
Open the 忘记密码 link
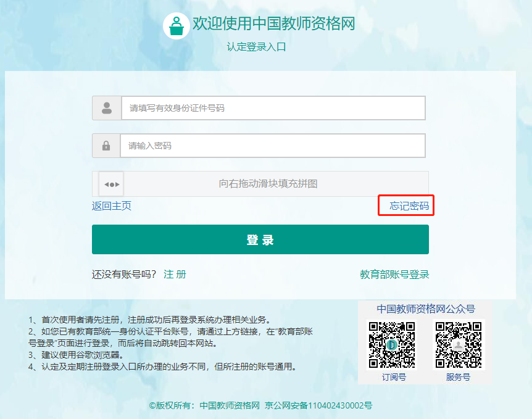point(409,206)
